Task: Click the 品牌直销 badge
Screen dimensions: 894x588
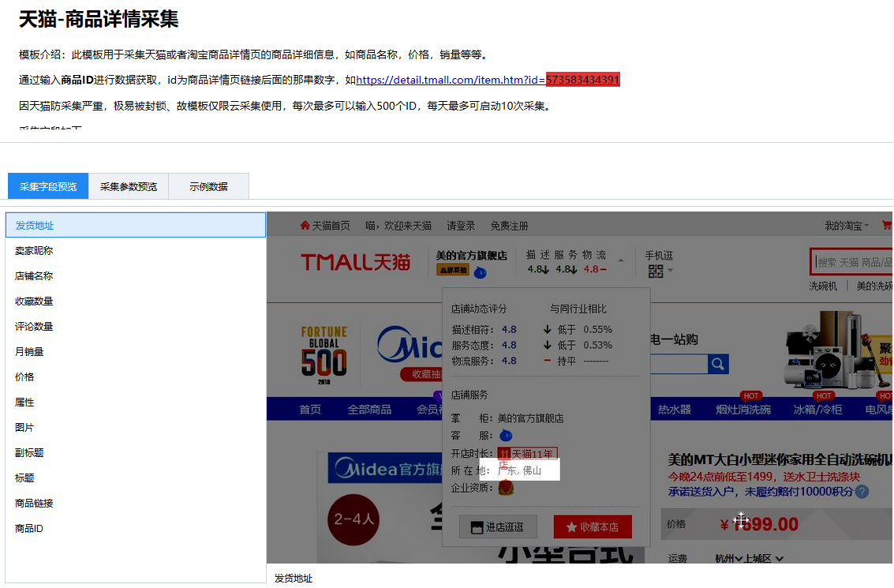Action: coord(453,271)
